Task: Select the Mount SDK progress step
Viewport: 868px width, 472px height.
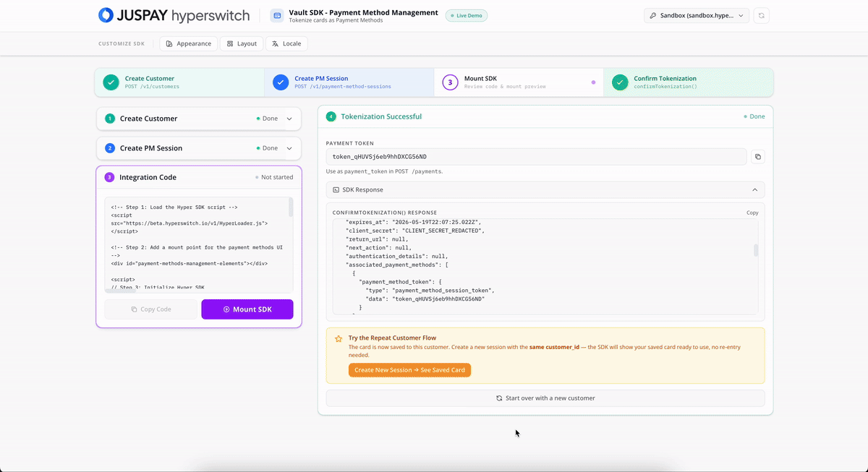Action: click(x=519, y=82)
